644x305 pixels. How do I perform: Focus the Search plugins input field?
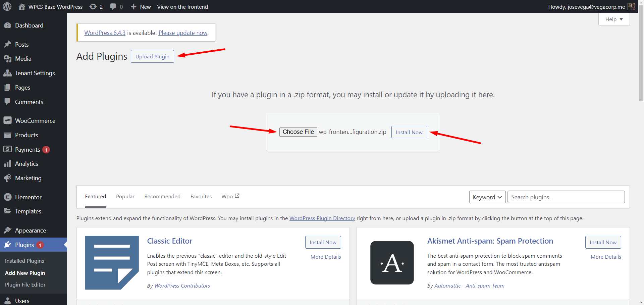[x=566, y=197]
